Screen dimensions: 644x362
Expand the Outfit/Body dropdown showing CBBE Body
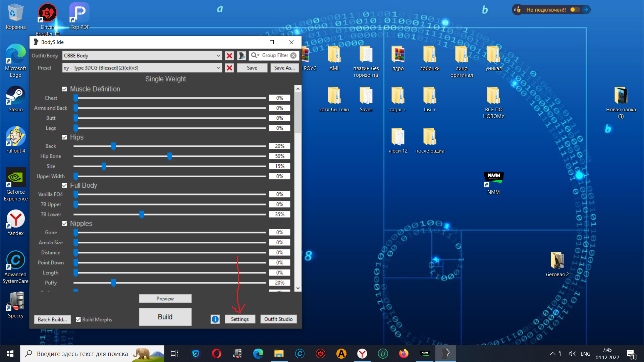(218, 56)
